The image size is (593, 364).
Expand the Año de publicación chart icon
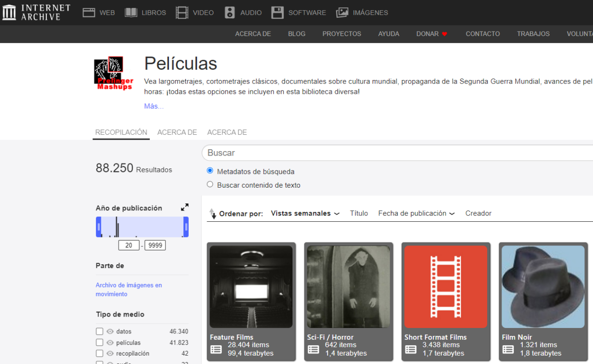point(186,207)
